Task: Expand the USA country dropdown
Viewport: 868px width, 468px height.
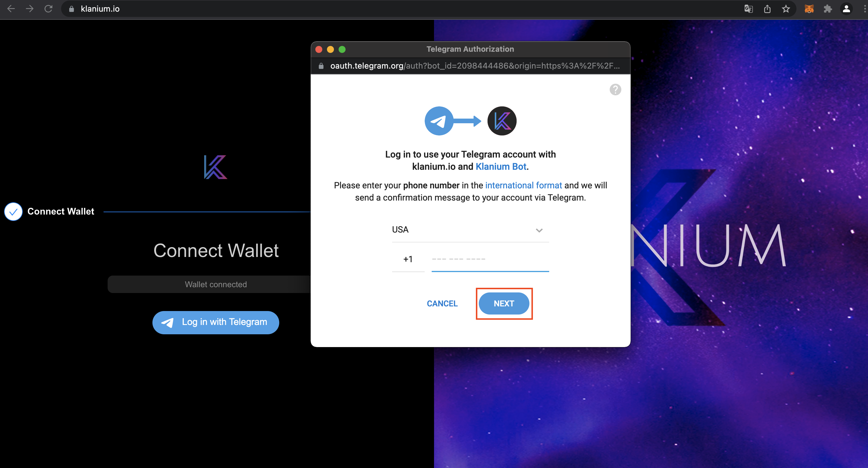Action: tap(470, 230)
